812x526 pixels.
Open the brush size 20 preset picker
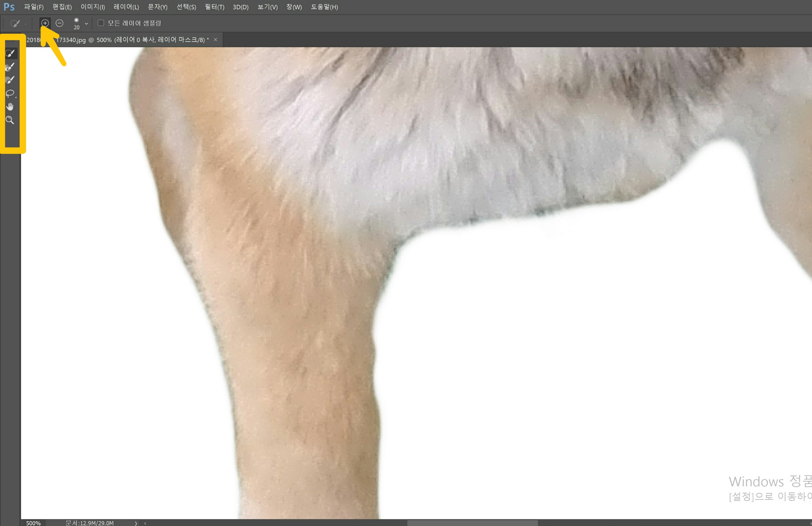click(x=76, y=23)
